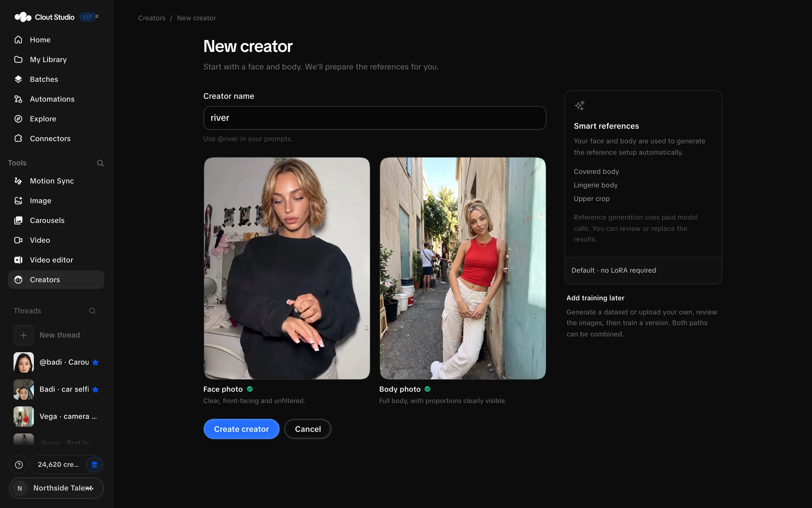The width and height of the screenshot is (812, 508).
Task: Search tools with the magnifier icon
Action: click(x=100, y=163)
